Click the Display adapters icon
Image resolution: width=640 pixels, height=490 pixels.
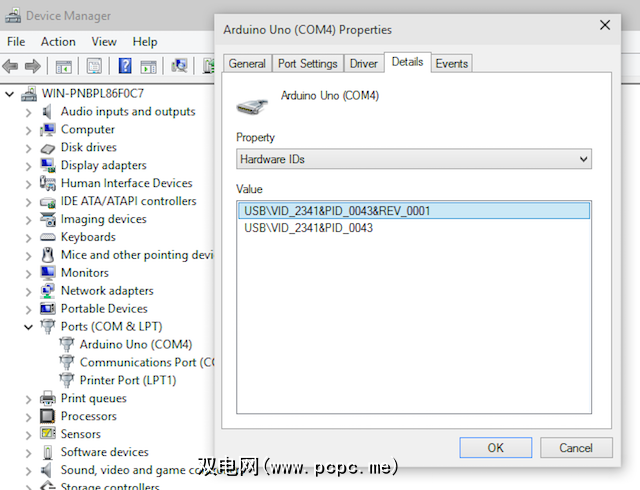pyautogui.click(x=48, y=165)
